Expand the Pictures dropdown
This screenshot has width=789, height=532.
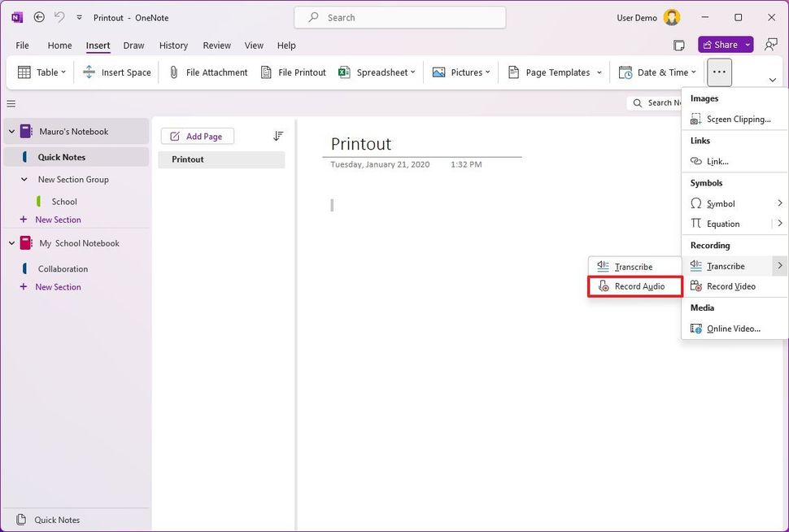(488, 72)
